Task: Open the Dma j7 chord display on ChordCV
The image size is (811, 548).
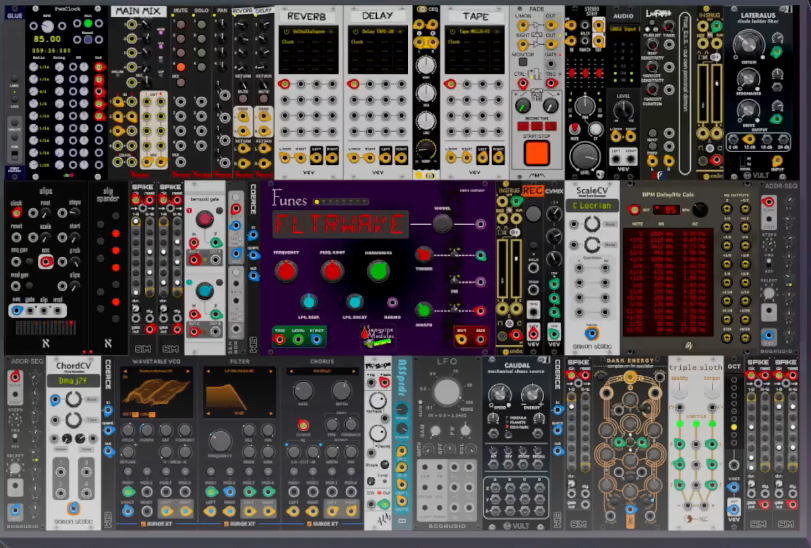Action: [73, 381]
